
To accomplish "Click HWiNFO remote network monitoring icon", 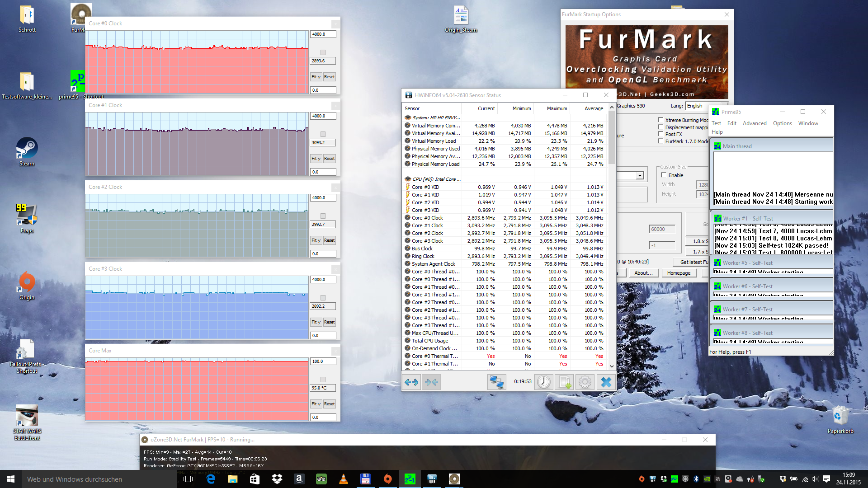I will click(x=496, y=382).
